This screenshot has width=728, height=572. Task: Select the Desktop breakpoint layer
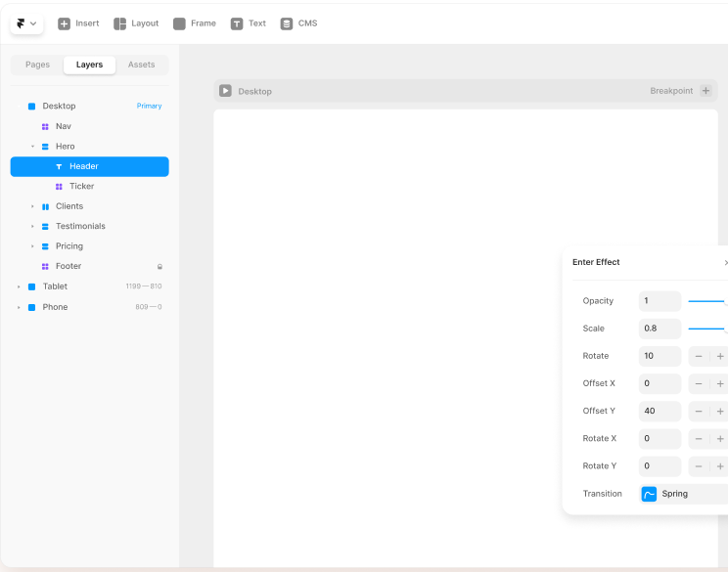click(90, 107)
